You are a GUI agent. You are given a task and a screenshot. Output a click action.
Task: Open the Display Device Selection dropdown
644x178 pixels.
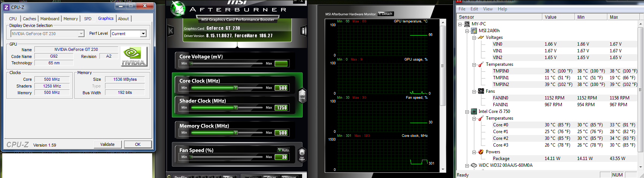(x=81, y=34)
